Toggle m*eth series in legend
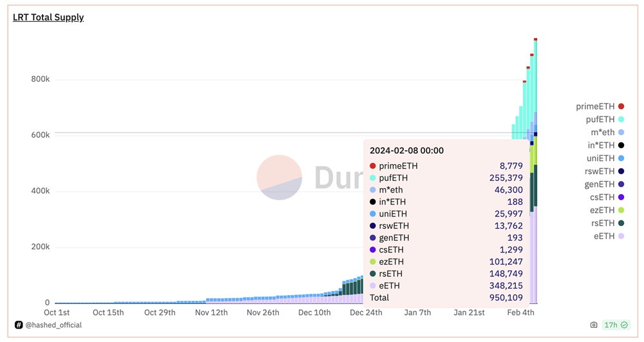Screen dimensions: 644x342 tap(602, 132)
